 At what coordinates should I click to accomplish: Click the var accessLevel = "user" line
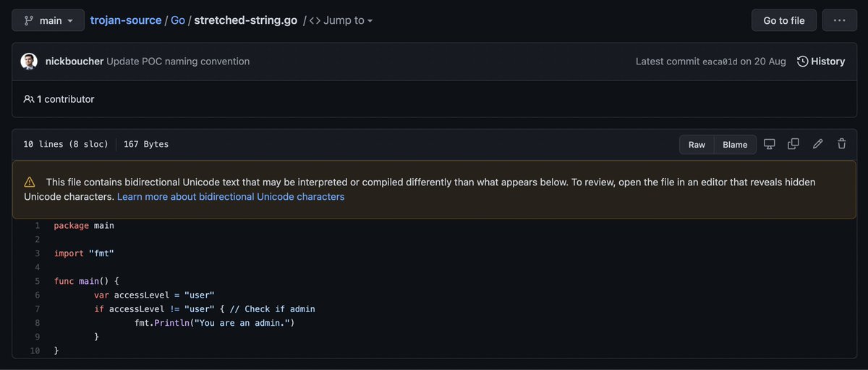click(154, 295)
